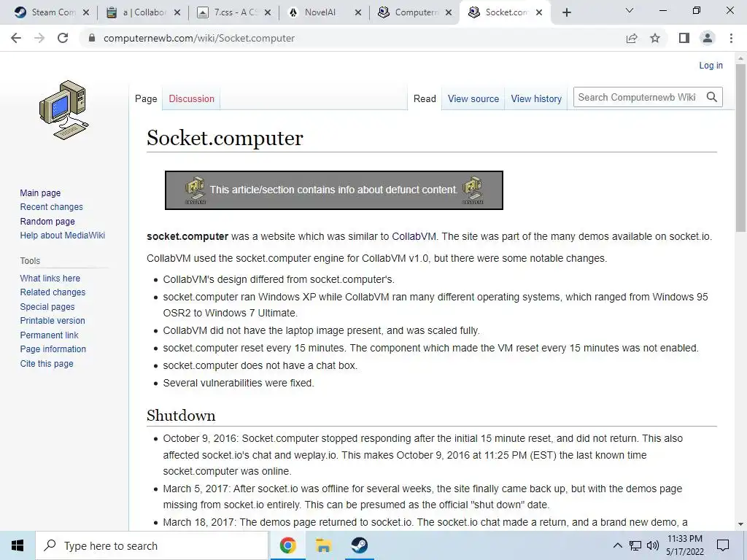Click the page scrollbar thumb
The image size is (747, 560).
740,149
